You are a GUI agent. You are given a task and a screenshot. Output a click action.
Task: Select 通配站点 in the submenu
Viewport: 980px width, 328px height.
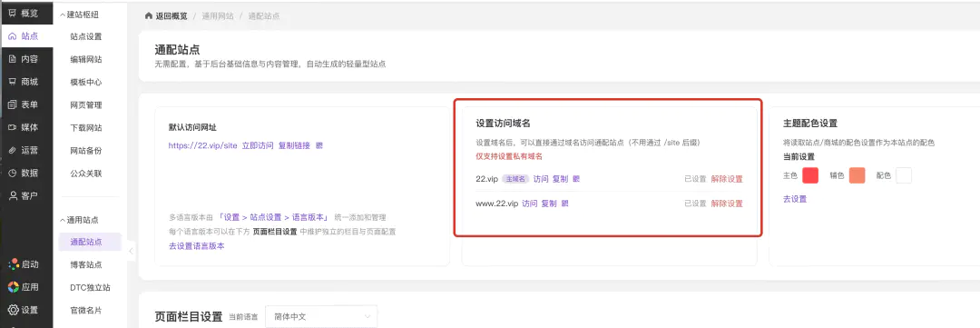coord(89,242)
